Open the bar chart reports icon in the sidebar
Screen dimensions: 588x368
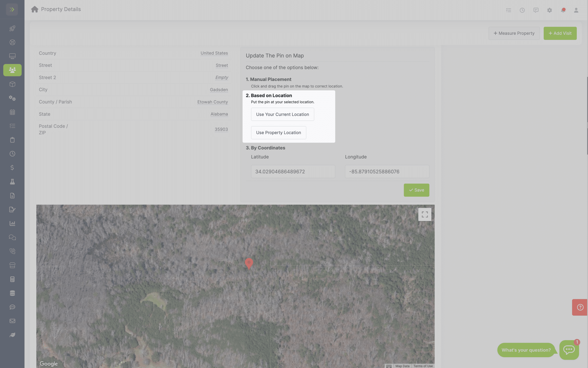click(12, 223)
